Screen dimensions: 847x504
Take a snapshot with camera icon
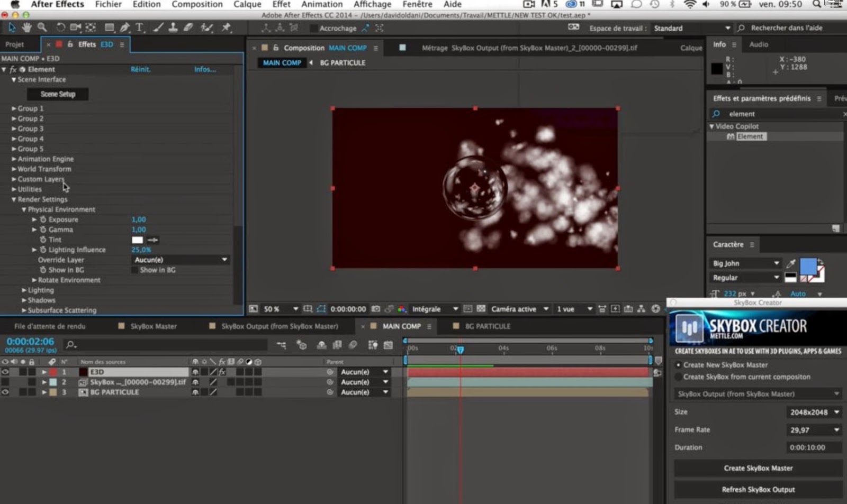376,309
